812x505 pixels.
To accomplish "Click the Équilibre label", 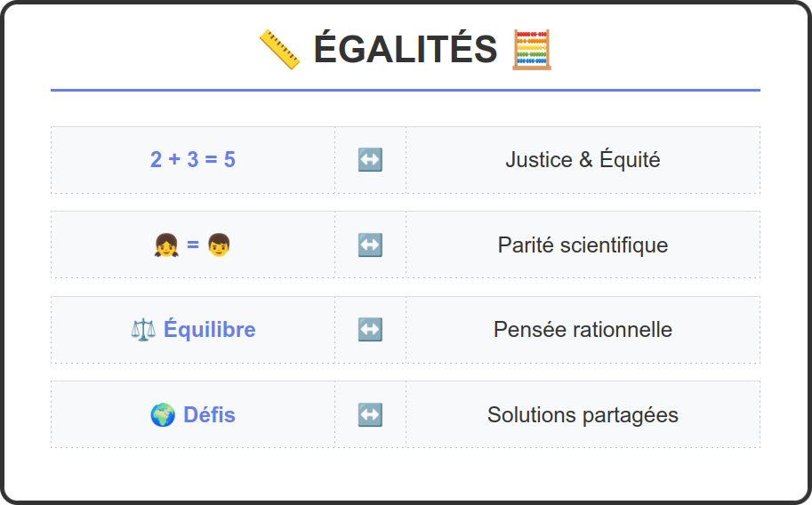I will (x=210, y=330).
